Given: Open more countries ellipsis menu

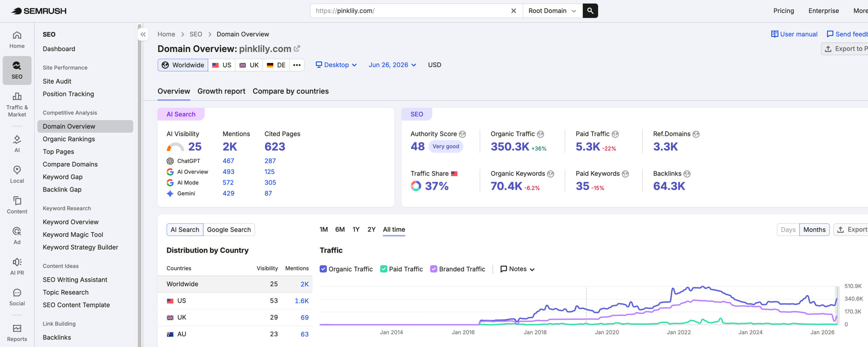Looking at the screenshot, I should click(x=297, y=65).
